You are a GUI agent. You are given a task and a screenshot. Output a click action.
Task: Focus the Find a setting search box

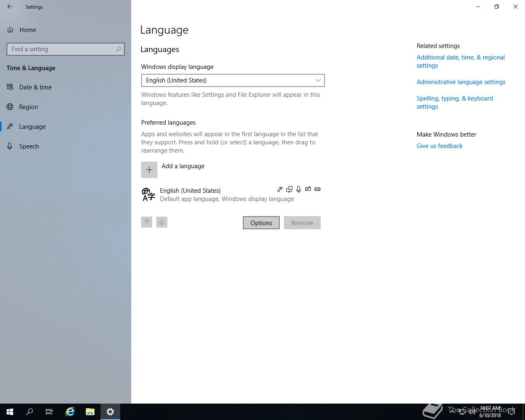(x=66, y=49)
